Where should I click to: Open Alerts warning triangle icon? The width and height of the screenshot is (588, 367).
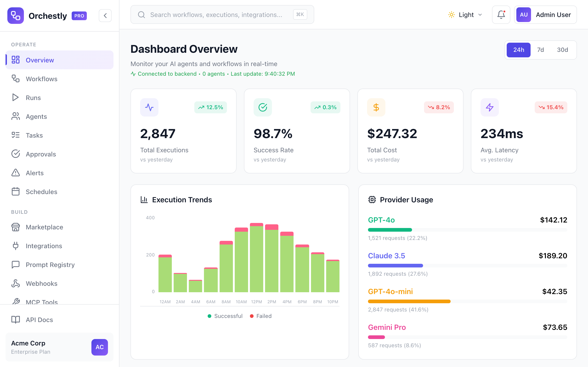pos(16,173)
